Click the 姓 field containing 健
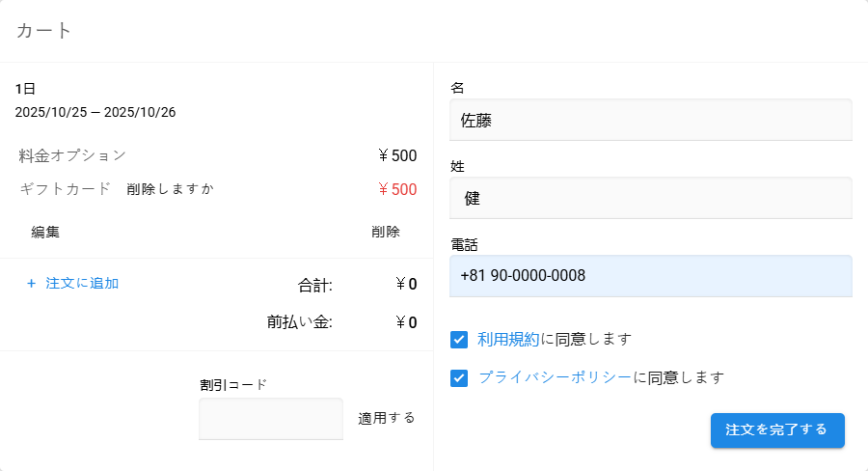Image resolution: width=868 pixels, height=471 pixels. [x=651, y=199]
